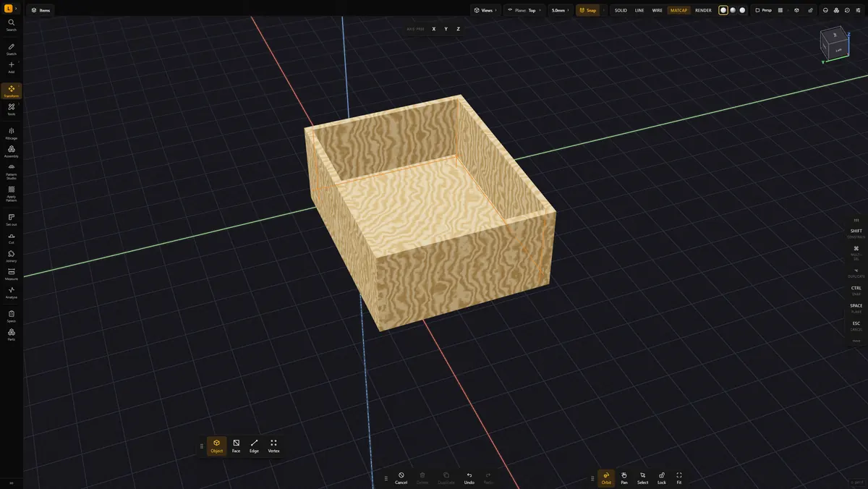This screenshot has width=868, height=489.
Task: Toggle SHIFT Constrain modifier
Action: (856, 233)
